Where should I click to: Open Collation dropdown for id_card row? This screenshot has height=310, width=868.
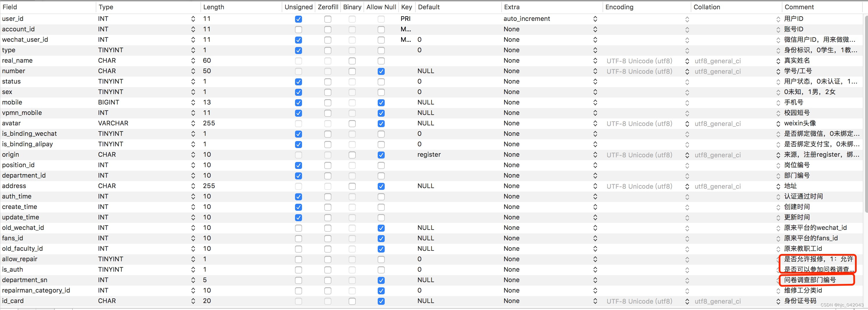click(x=778, y=302)
